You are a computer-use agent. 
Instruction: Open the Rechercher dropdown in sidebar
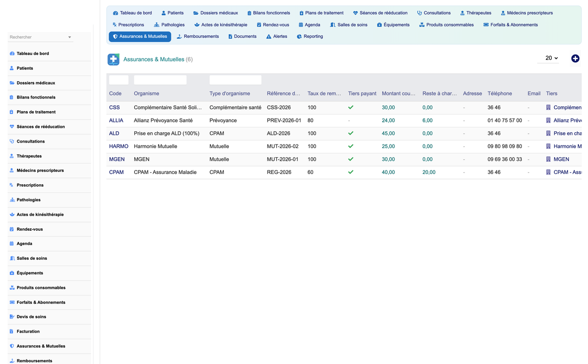tap(41, 37)
